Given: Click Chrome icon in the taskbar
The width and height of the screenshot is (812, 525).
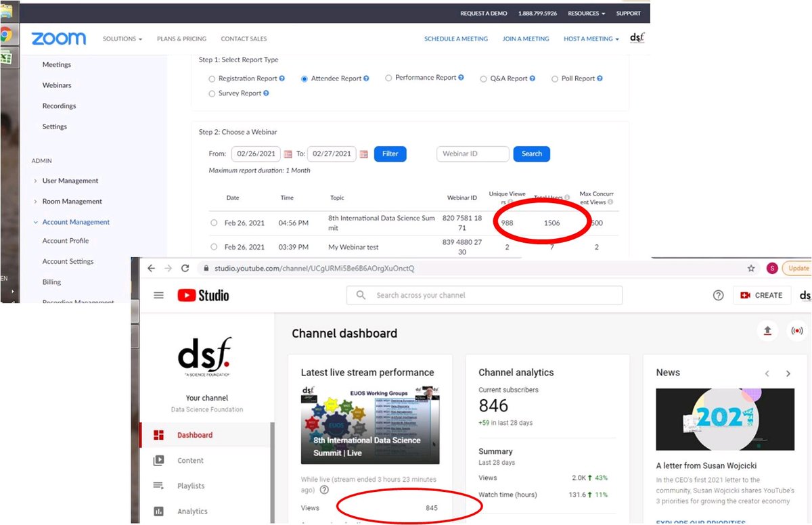Looking at the screenshot, I should [x=5, y=35].
